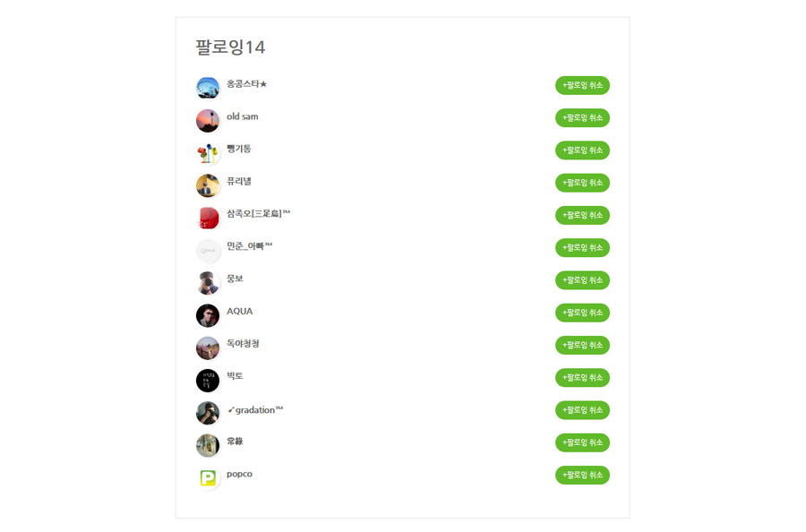Open the balloon avatar of 뻥기통
This screenshot has width=806, height=532.
click(x=208, y=153)
